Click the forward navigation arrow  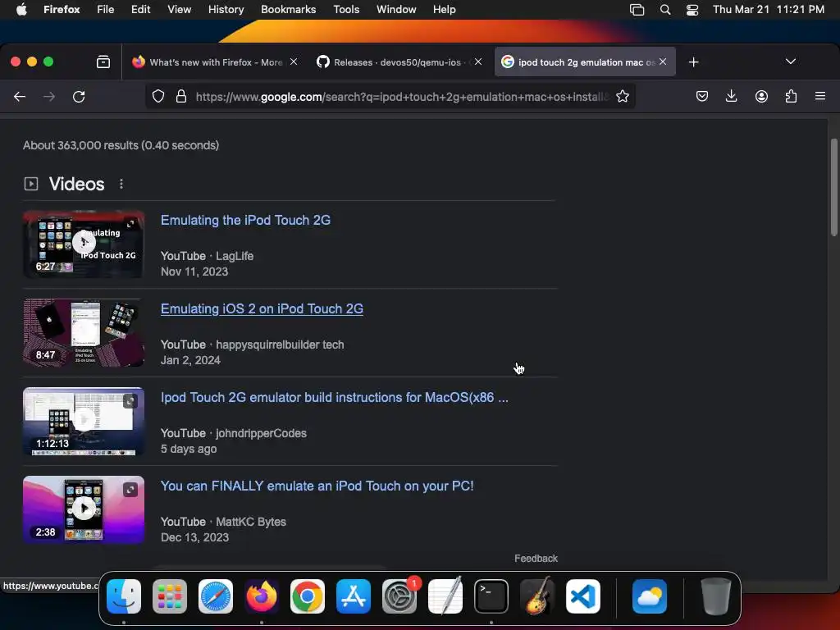(49, 97)
